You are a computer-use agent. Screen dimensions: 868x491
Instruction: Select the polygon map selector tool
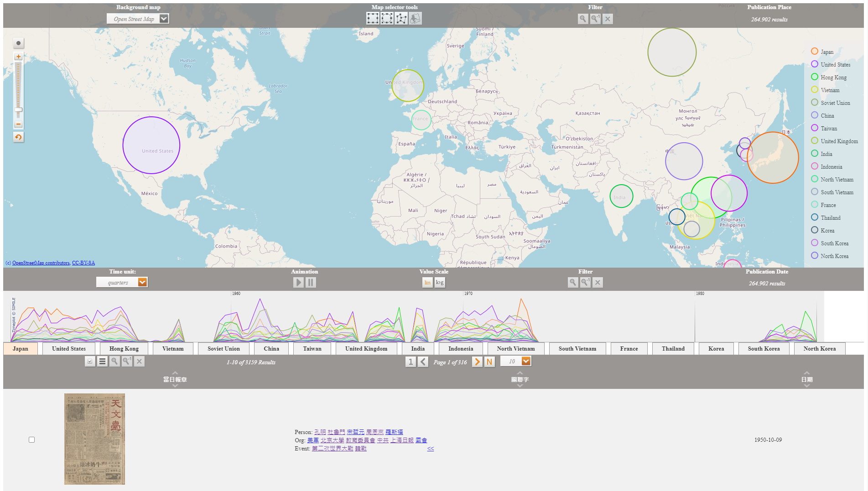[400, 18]
